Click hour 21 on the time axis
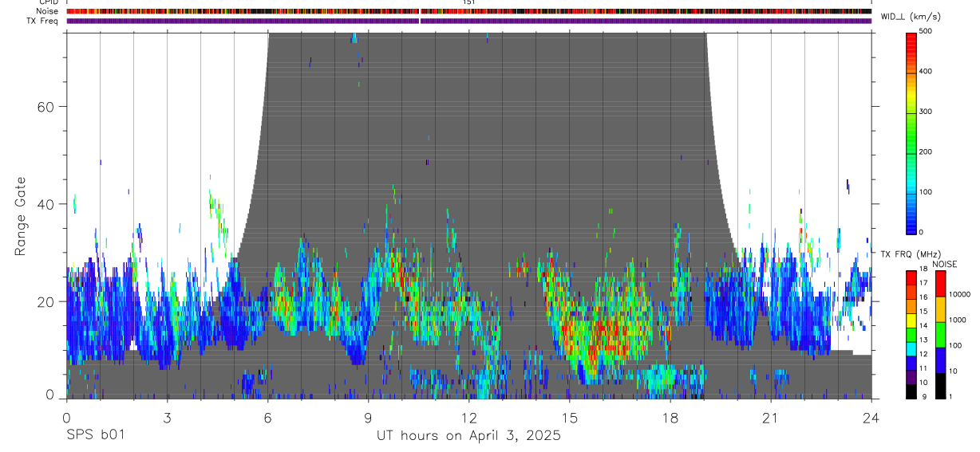Screen dimensions: 980x452 pos(771,417)
